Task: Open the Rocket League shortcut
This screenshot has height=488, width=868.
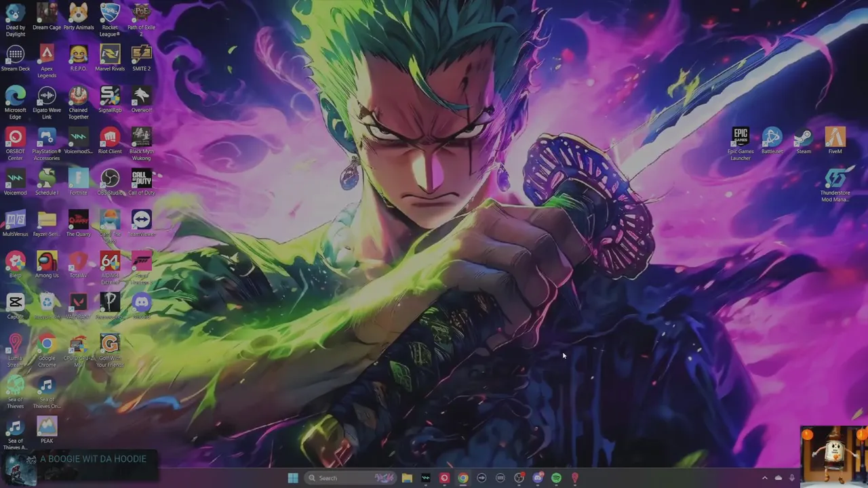Action: pos(110,13)
